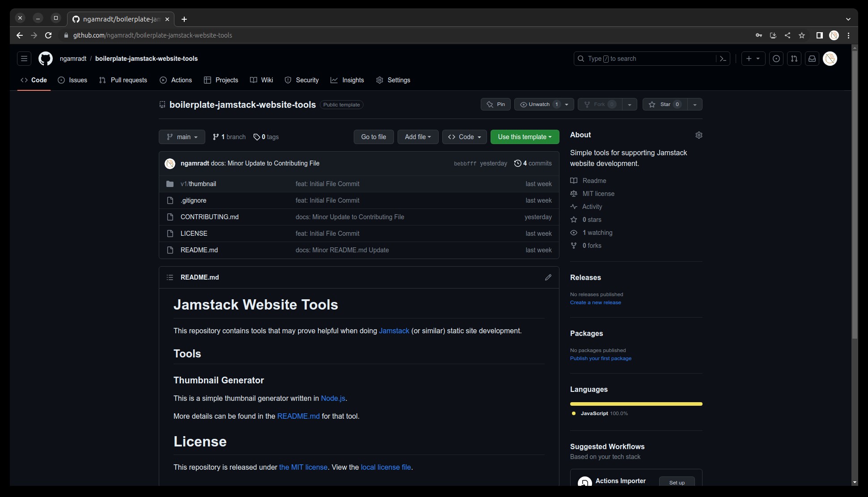View the 4 commits history
Screen dimensions: 868x497
533,164
